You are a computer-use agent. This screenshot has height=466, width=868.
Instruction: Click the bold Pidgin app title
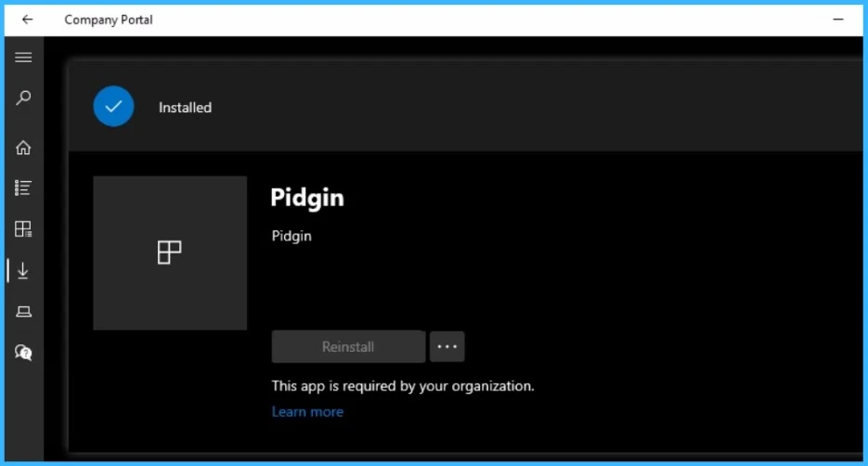click(x=307, y=198)
